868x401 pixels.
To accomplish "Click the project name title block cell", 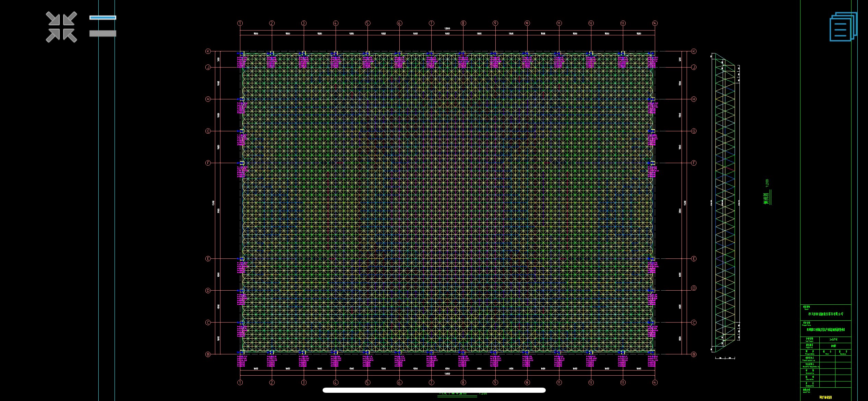I will 825,330.
